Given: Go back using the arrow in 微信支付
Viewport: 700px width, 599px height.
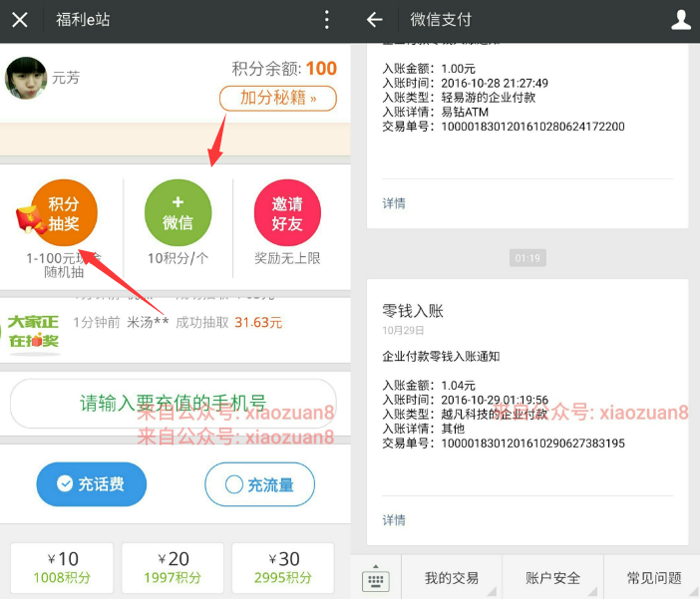Looking at the screenshot, I should [374, 20].
